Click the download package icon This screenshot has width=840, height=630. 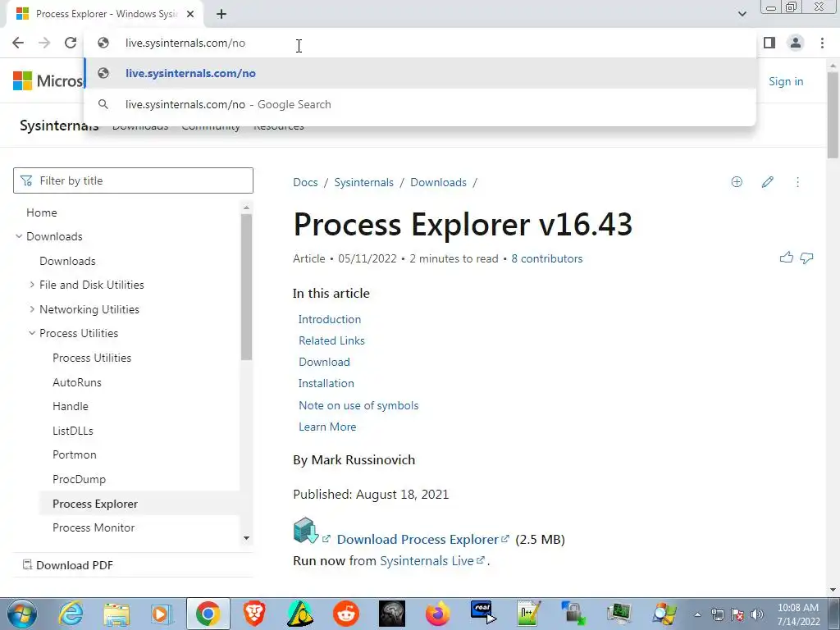tap(306, 531)
